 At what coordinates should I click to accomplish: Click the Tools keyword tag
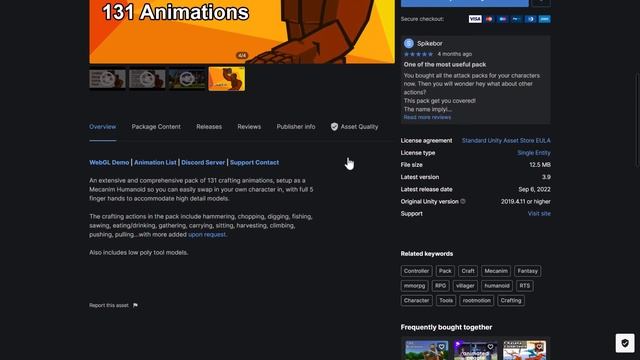[446, 300]
